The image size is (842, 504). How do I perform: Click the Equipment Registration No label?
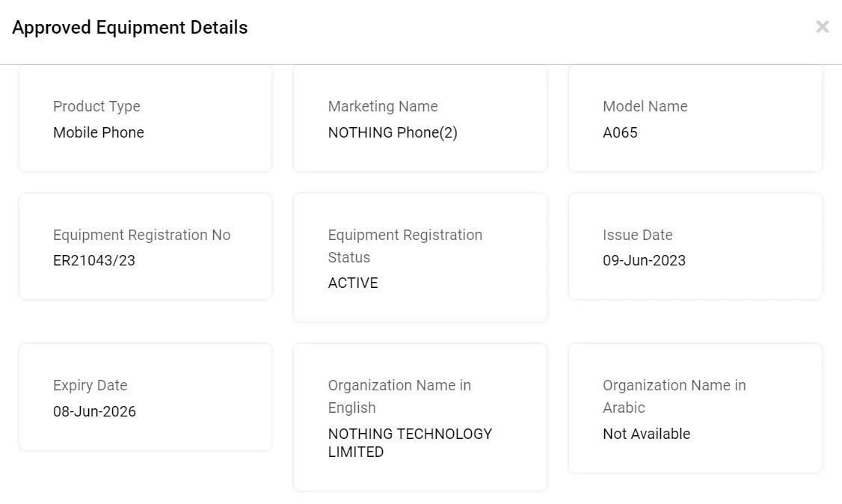pyautogui.click(x=141, y=235)
